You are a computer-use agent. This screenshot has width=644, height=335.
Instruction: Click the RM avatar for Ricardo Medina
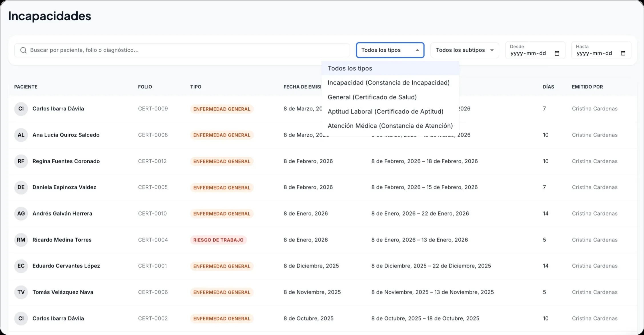pos(21,240)
